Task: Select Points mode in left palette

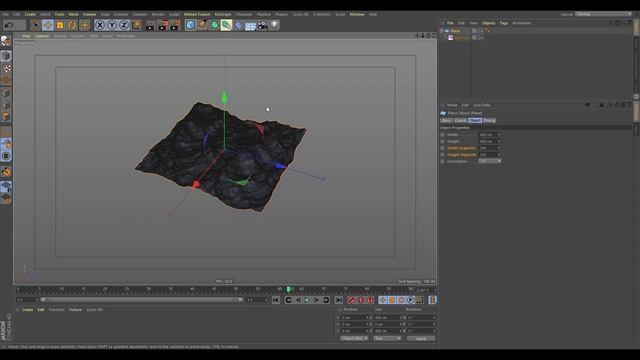Action: [x=6, y=93]
